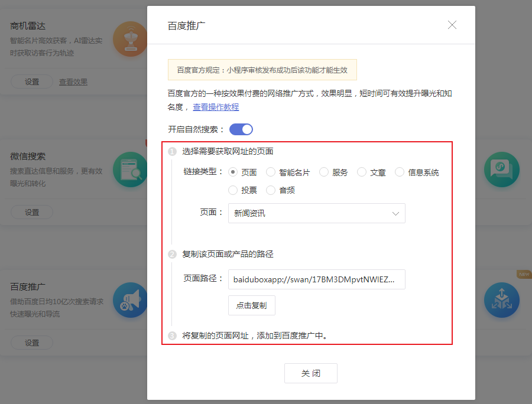Click the blue boxes icon marked NEW
532x404 pixels.
coord(502,300)
